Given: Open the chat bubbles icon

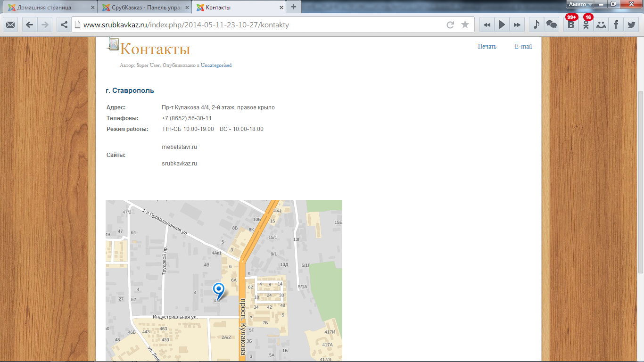Looking at the screenshot, I should pyautogui.click(x=551, y=25).
